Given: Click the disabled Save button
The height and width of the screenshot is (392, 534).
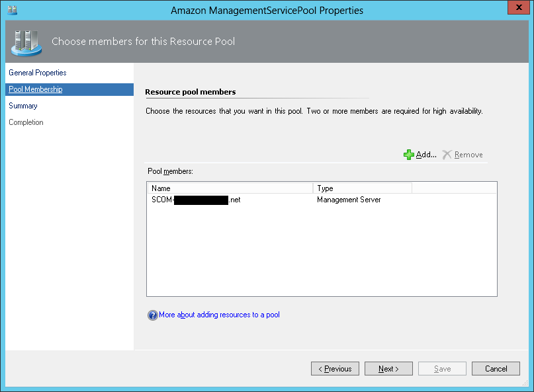Looking at the screenshot, I should pyautogui.click(x=441, y=368).
